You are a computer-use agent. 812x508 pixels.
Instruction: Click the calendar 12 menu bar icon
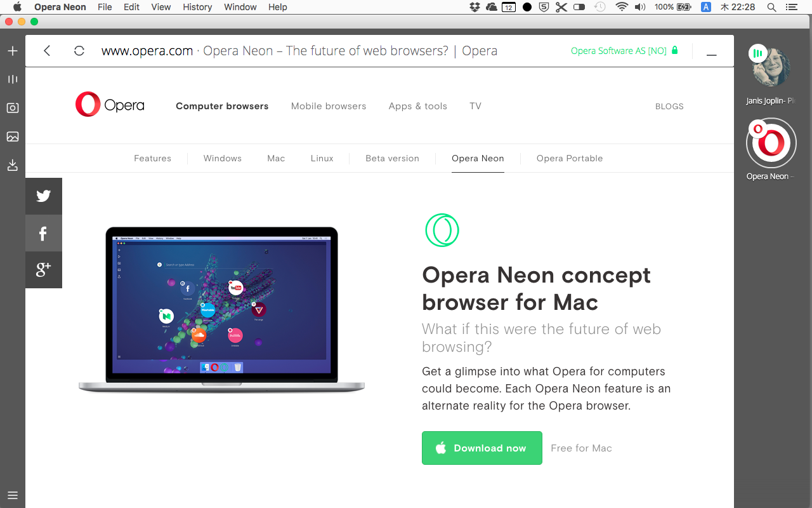(509, 7)
